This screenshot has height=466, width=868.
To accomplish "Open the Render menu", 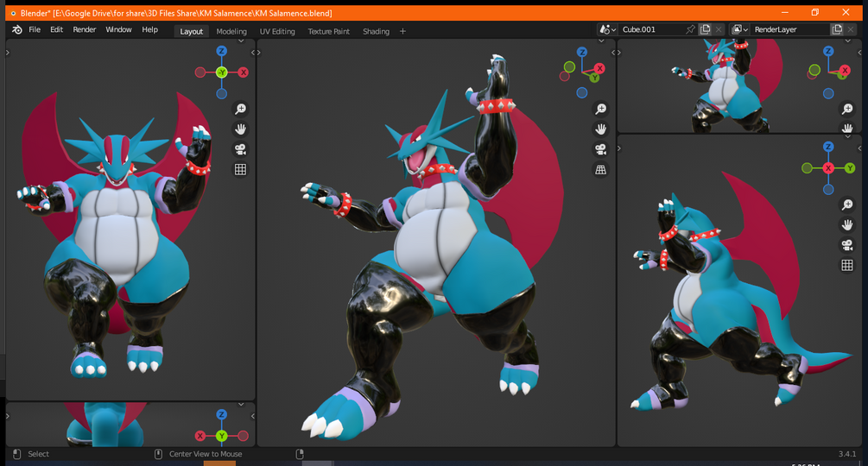I will tap(84, 30).
